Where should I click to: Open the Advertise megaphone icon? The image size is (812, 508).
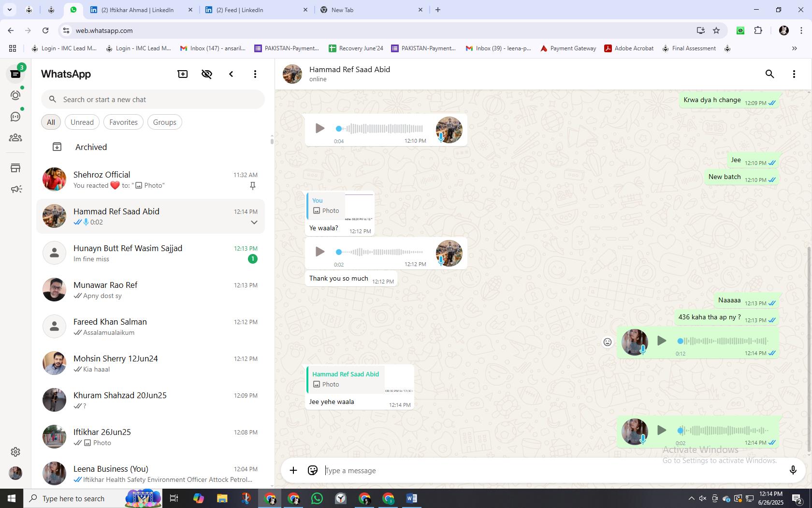coord(15,189)
